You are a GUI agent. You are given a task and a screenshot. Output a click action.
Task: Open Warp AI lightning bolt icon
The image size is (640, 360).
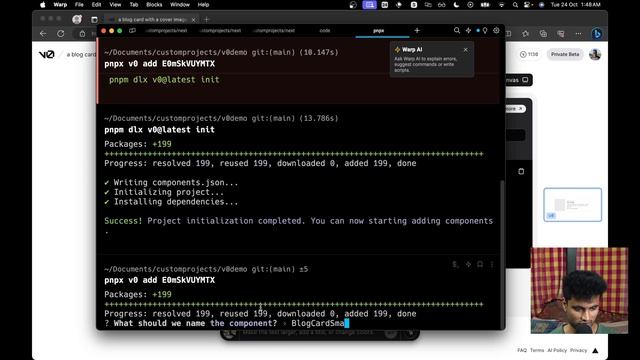coord(468,30)
